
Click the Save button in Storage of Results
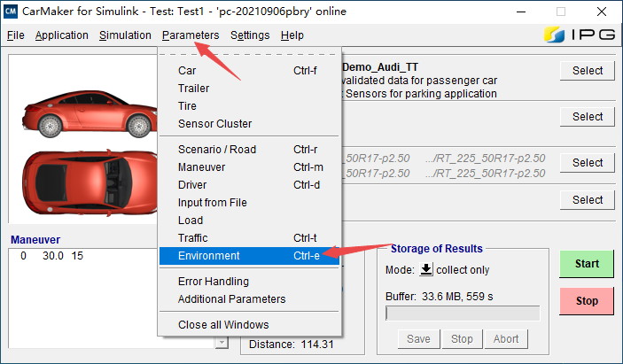418,339
